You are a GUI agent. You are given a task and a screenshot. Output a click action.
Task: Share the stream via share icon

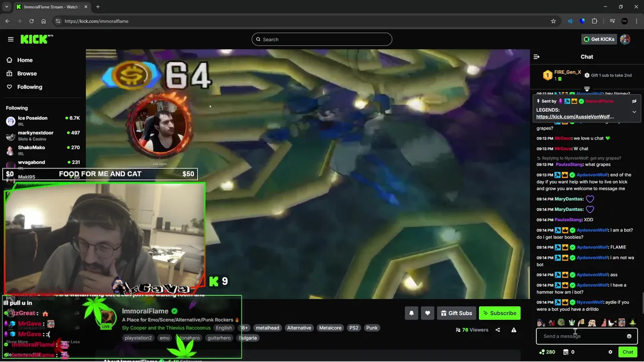pyautogui.click(x=498, y=330)
